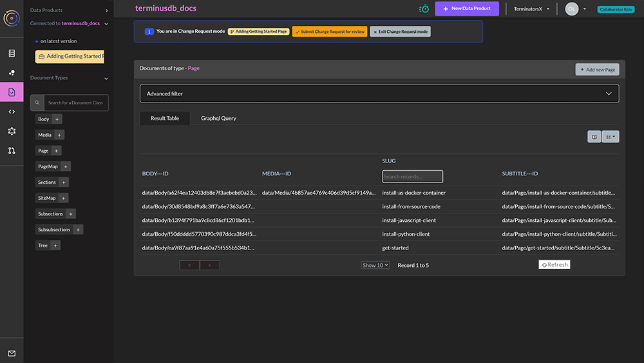Select the Tree document type
The height and width of the screenshot is (363, 644).
43,246
